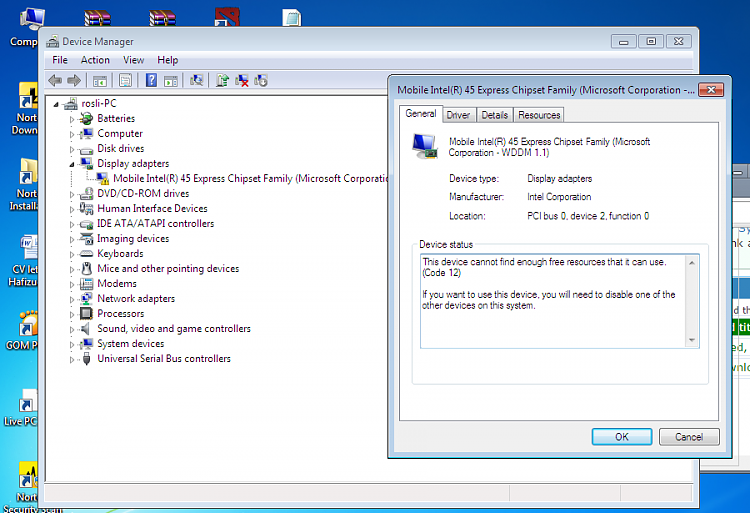Image resolution: width=750 pixels, height=513 pixels.
Task: Open the Action menu
Action: [x=95, y=60]
